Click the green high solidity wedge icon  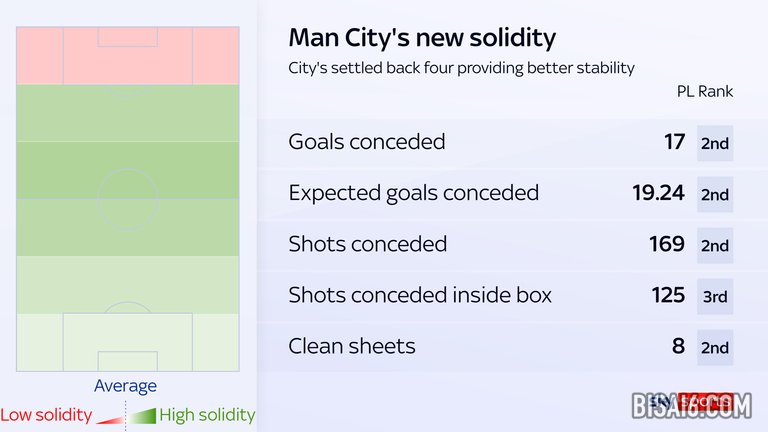(x=144, y=415)
